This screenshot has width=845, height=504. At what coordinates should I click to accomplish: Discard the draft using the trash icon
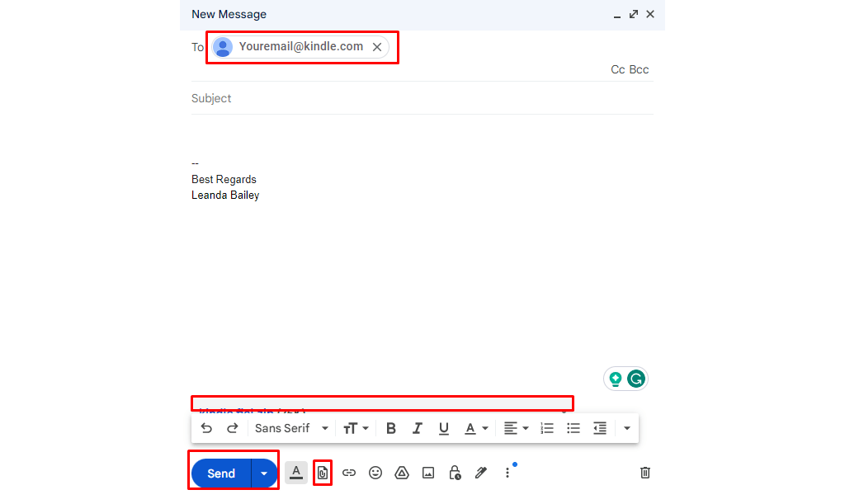(644, 472)
